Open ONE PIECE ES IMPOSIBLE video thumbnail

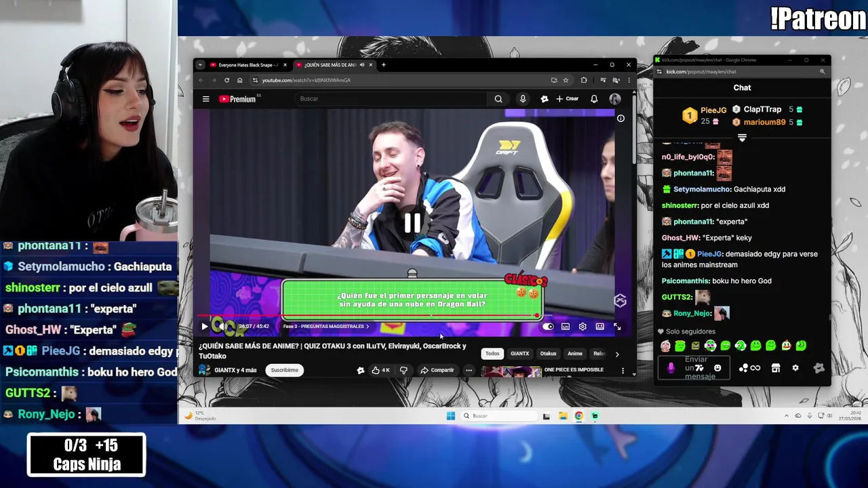(x=511, y=371)
